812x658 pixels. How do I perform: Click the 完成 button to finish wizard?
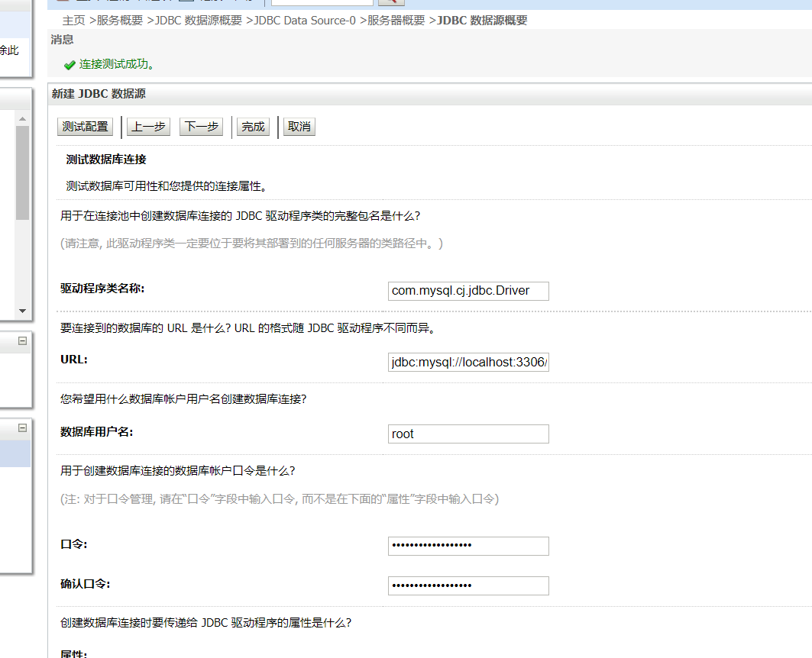pyautogui.click(x=252, y=127)
